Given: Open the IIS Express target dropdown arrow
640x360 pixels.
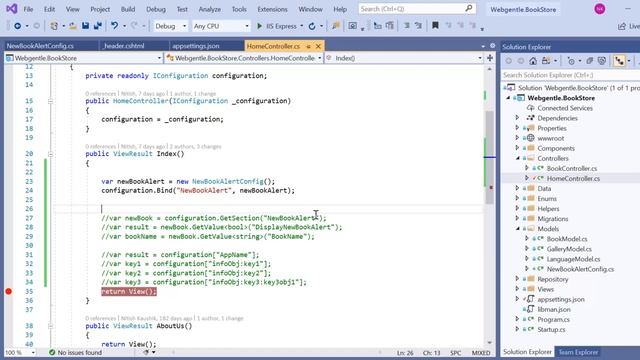Looking at the screenshot, I should tap(302, 26).
